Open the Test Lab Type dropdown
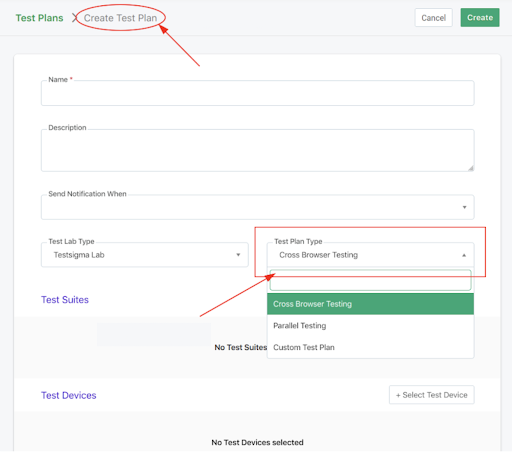The image size is (512, 452). point(145,255)
